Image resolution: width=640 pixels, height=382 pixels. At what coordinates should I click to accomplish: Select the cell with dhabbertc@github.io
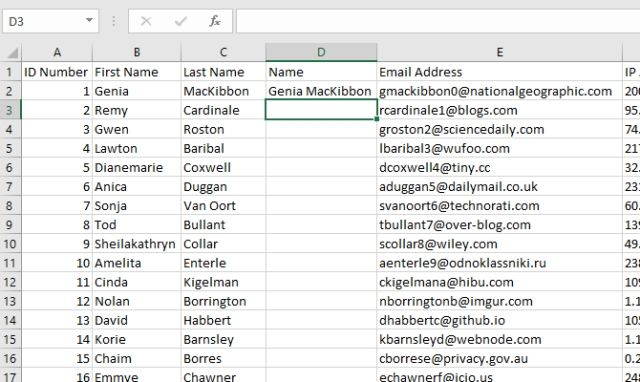(500, 320)
